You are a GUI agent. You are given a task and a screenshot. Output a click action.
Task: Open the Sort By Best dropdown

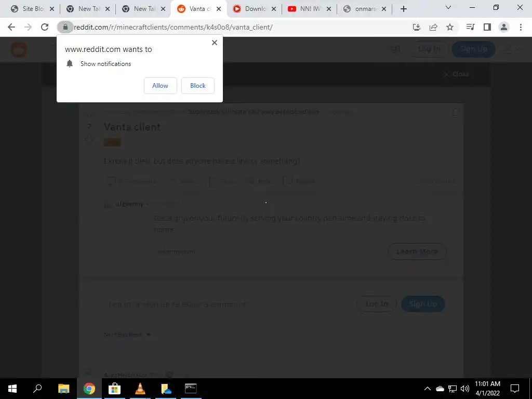127,335
